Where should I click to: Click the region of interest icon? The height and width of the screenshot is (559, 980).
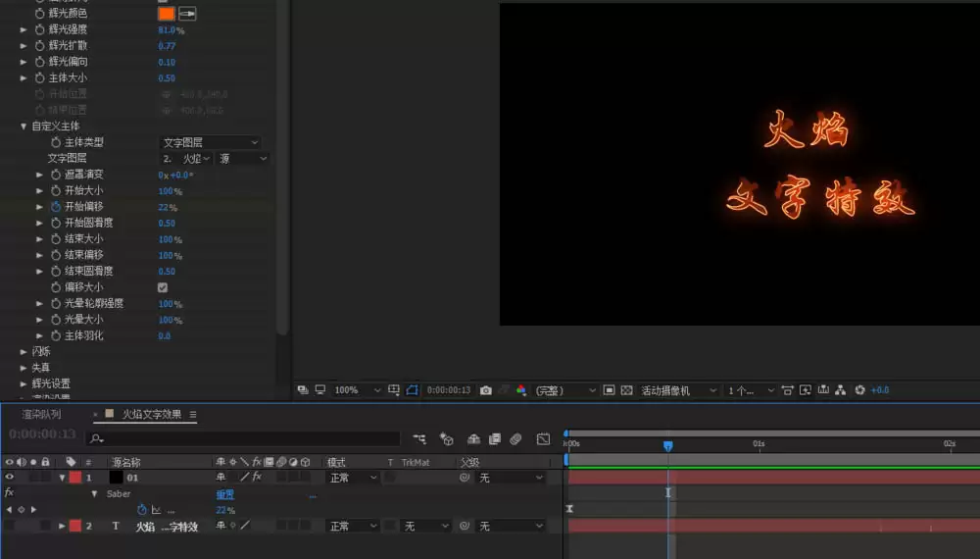[609, 390]
